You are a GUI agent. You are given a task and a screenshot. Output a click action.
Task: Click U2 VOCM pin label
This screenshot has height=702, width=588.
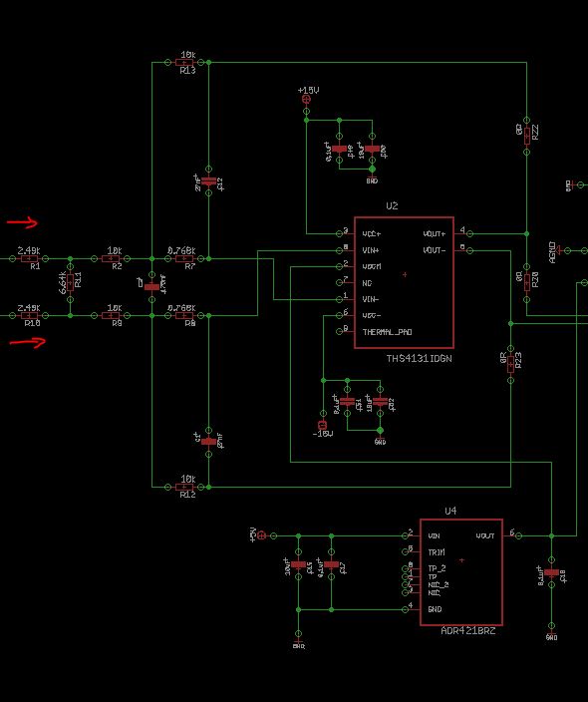(x=372, y=267)
